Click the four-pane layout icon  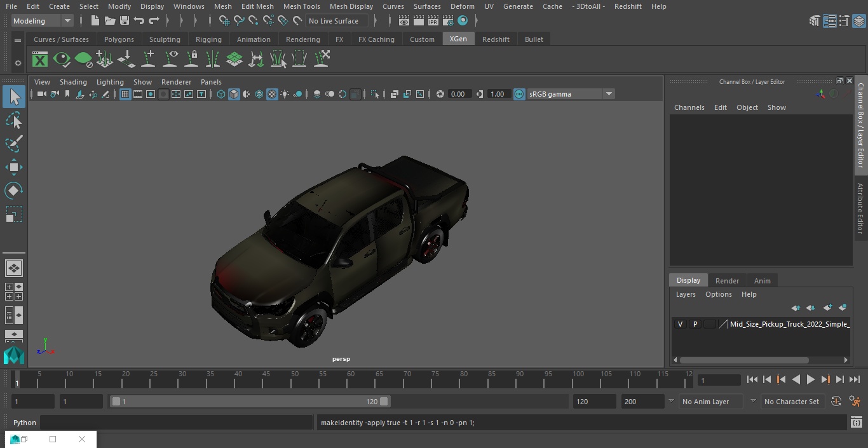(14, 292)
